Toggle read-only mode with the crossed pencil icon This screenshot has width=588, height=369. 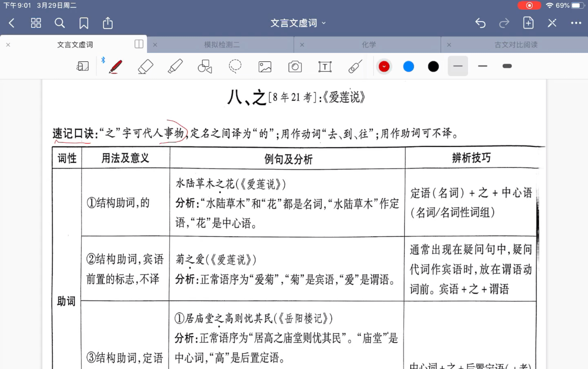pos(552,23)
